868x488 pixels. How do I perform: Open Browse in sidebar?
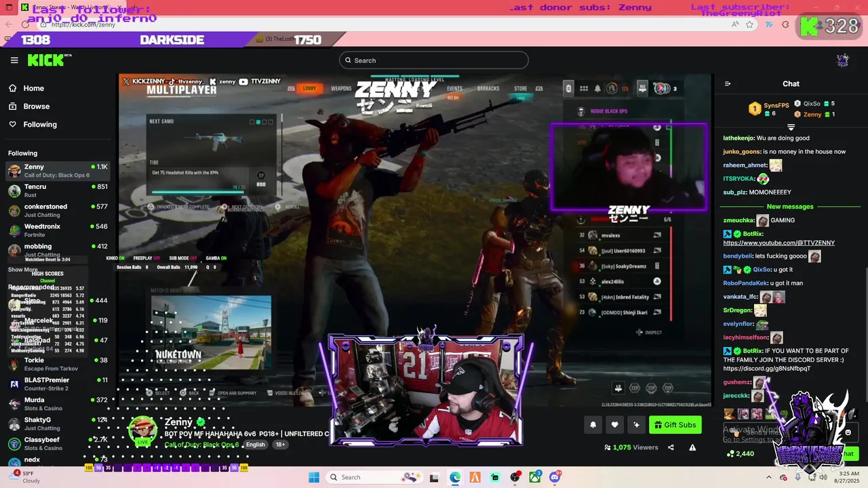29,106
